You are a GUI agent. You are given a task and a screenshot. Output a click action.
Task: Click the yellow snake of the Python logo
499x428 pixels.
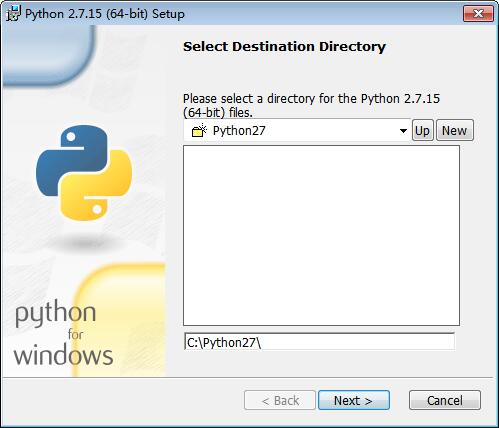(97, 185)
